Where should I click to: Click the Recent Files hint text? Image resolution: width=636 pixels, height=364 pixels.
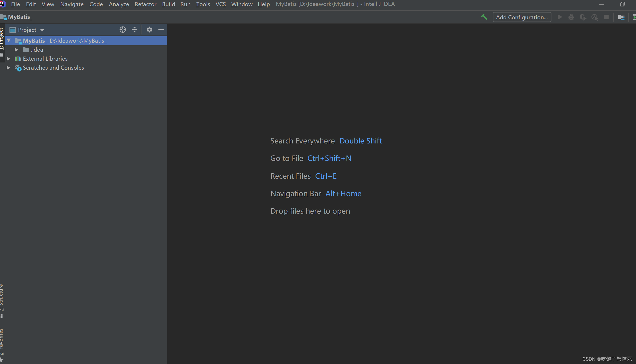(x=290, y=176)
